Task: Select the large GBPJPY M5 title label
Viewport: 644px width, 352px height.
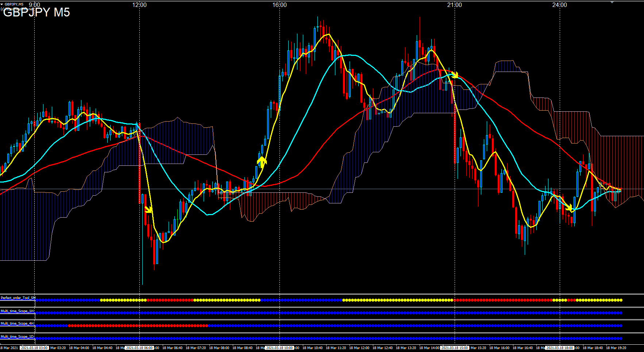Action: click(x=36, y=13)
